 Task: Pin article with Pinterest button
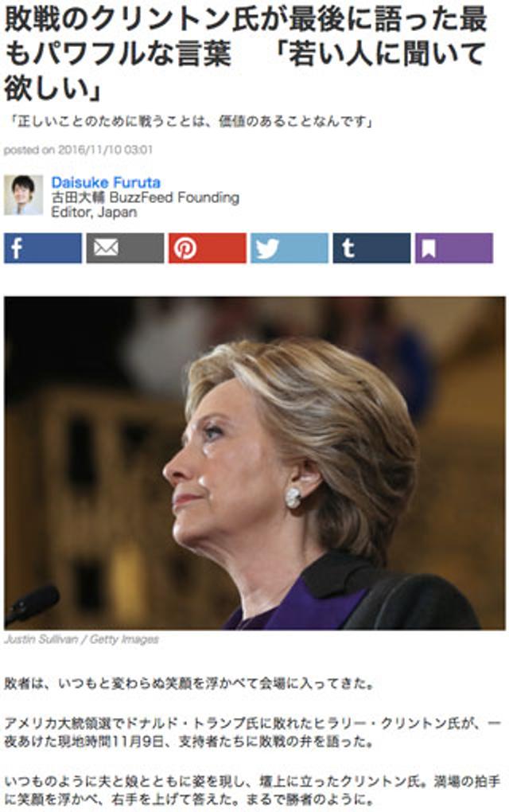pyautogui.click(x=207, y=248)
